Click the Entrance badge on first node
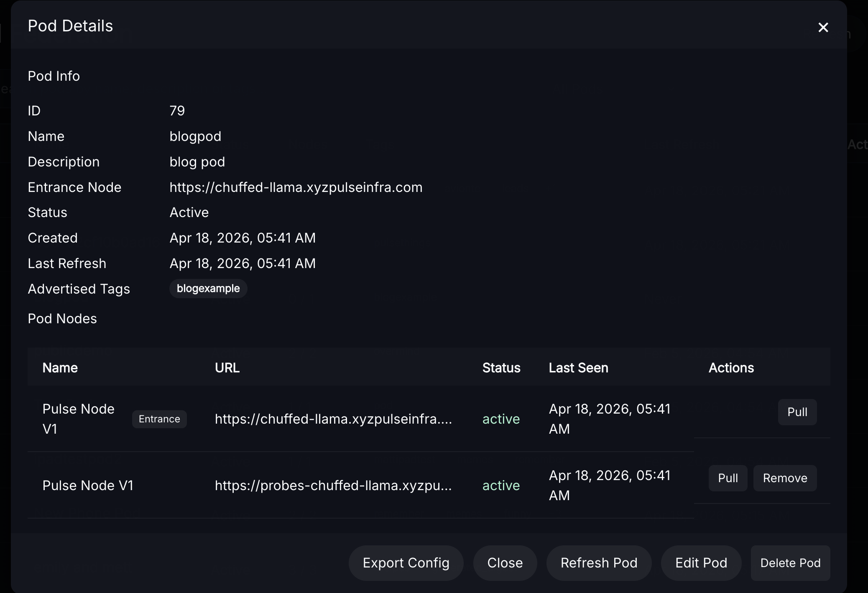Screen dimensions: 868x593 159,419
